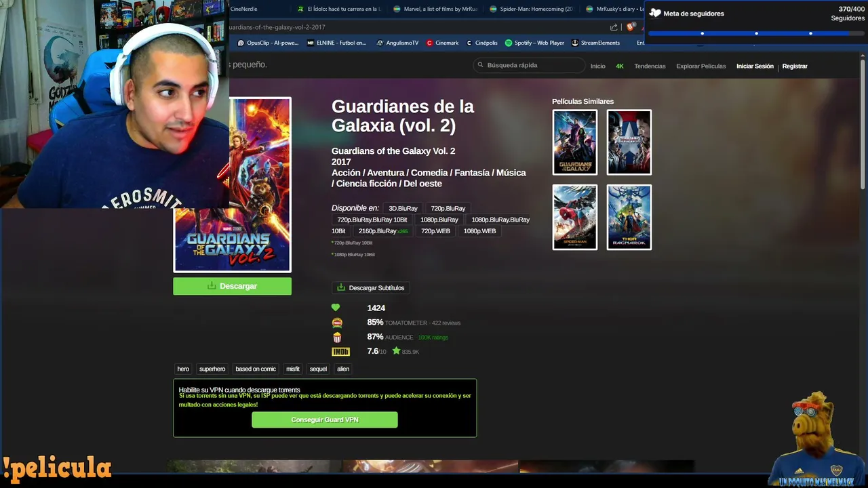The height and width of the screenshot is (488, 868).
Task: Click the alien tag
Action: tap(343, 369)
